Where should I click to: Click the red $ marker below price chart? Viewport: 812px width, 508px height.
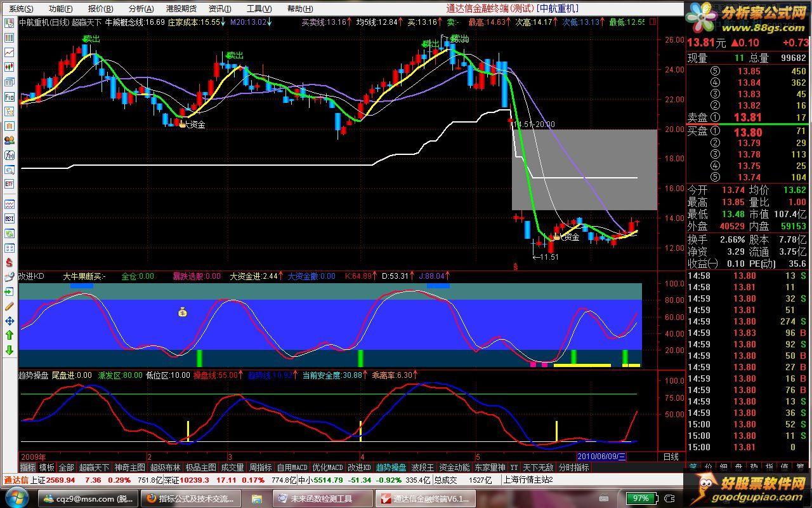[515, 267]
